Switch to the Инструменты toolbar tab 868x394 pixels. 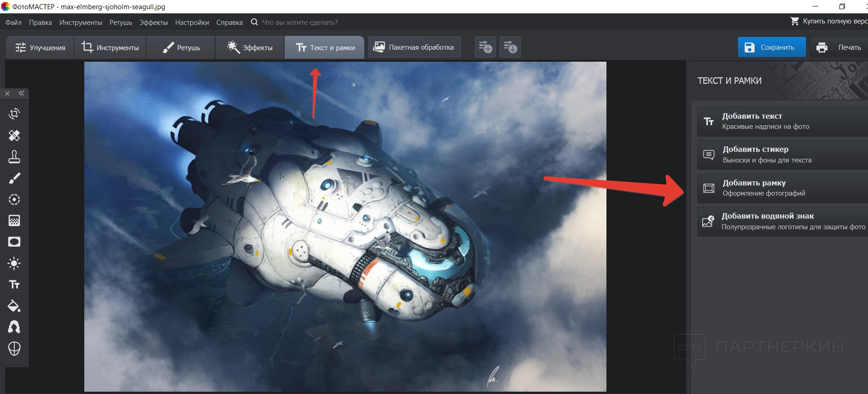[x=110, y=47]
